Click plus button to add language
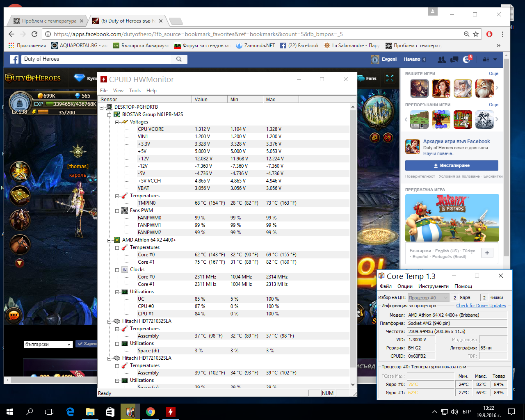This screenshot has width=525, height=420. point(487,253)
